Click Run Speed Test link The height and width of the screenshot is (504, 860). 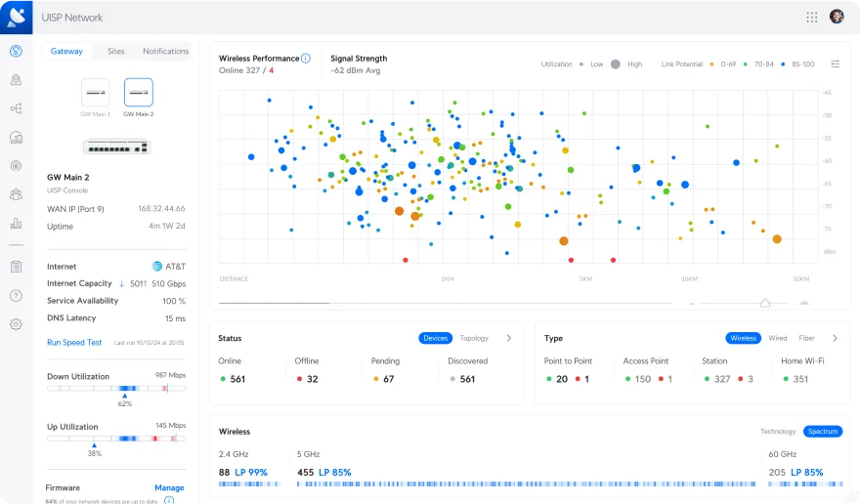coord(74,342)
